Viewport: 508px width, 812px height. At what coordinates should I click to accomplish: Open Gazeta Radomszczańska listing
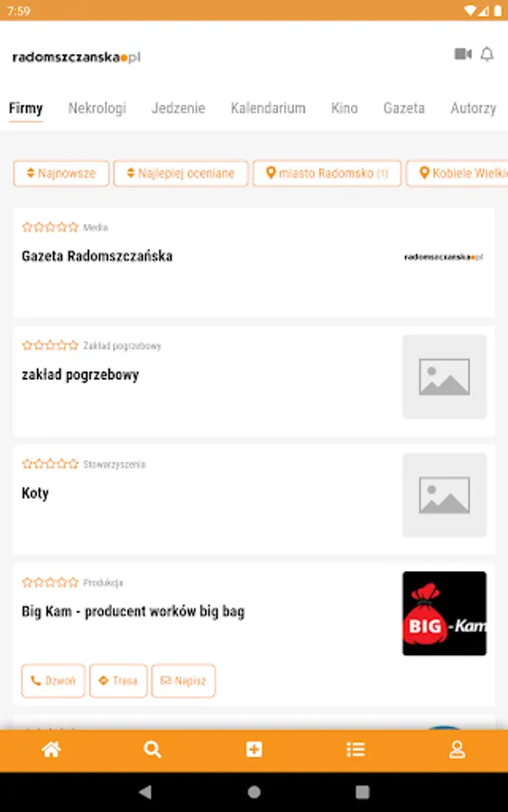click(x=254, y=263)
